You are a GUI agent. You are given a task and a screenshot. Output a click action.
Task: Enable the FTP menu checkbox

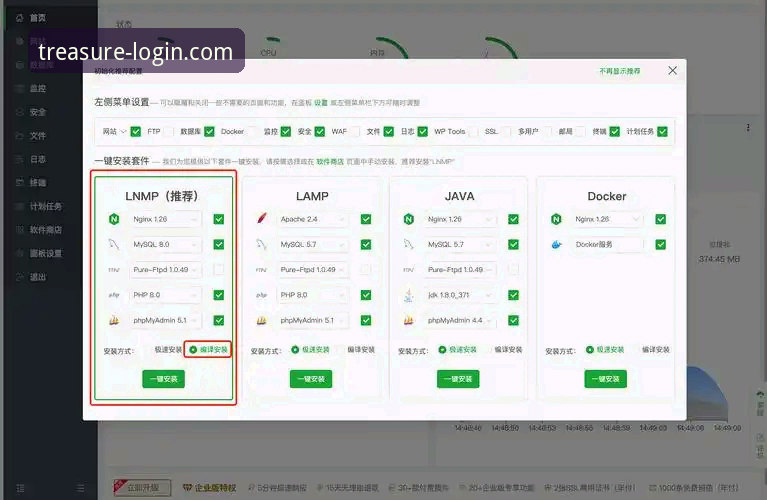[168, 132]
